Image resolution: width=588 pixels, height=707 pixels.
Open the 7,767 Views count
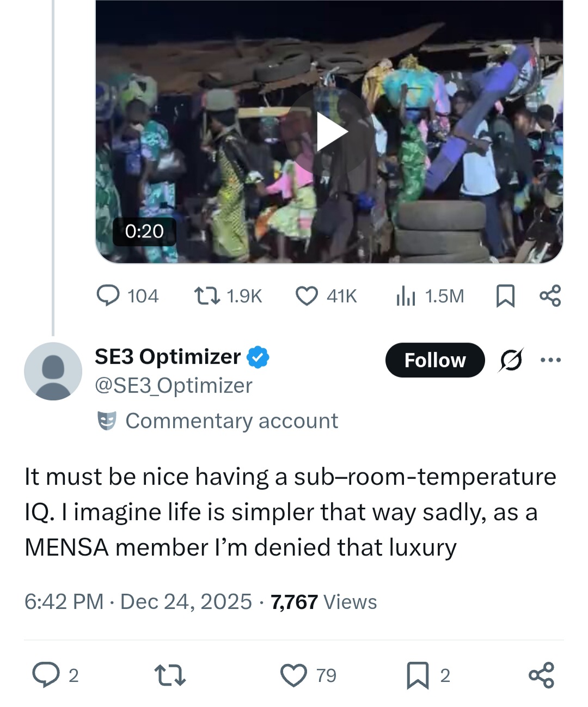[x=323, y=602]
